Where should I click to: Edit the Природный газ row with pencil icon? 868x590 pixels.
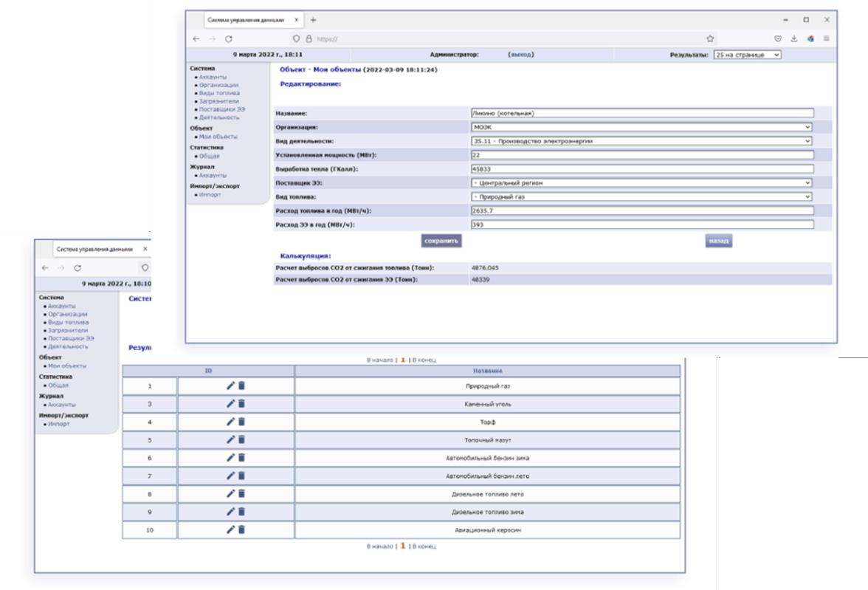[x=230, y=385]
